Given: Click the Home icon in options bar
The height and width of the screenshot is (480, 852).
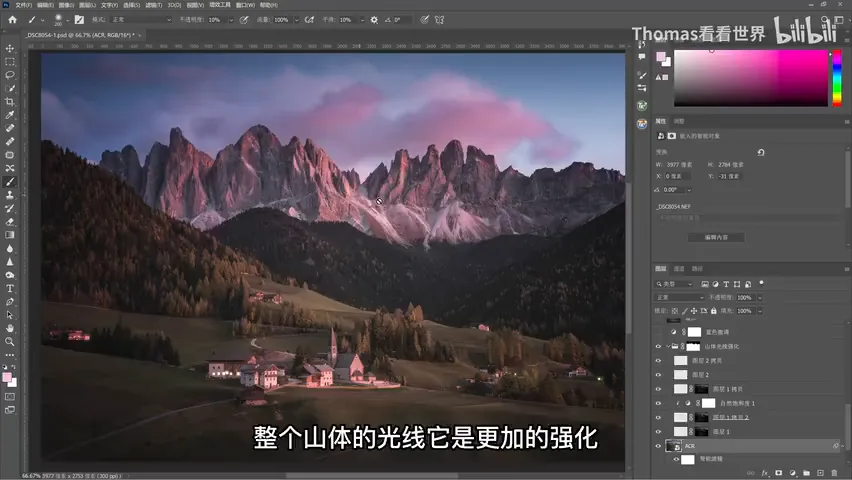Looking at the screenshot, I should [12, 20].
